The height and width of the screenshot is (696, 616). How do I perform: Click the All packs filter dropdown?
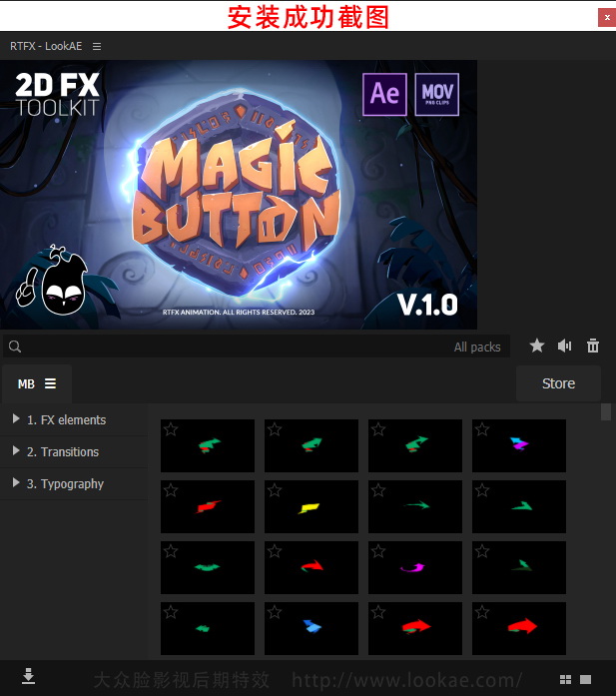pos(477,348)
